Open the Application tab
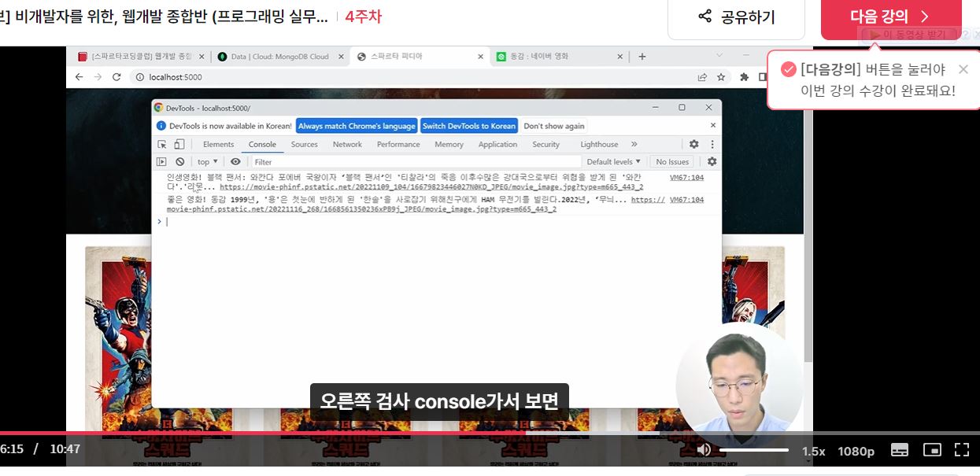 coord(497,144)
